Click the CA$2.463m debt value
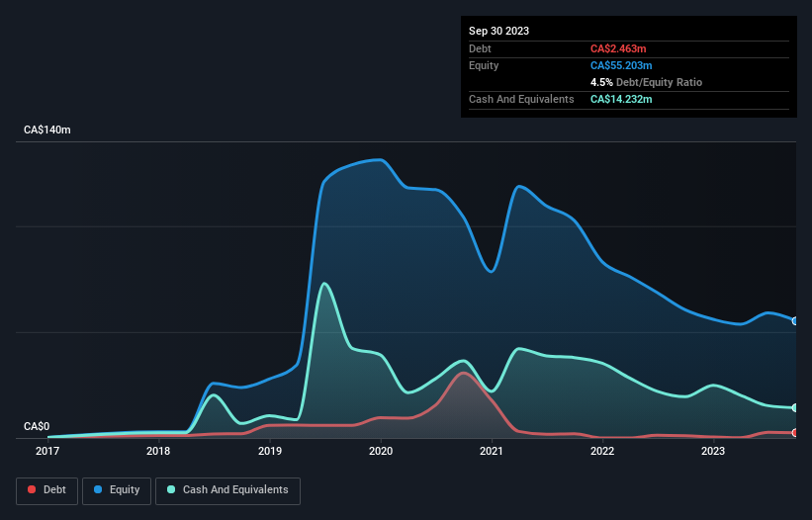The height and width of the screenshot is (520, 812). pyautogui.click(x=618, y=48)
